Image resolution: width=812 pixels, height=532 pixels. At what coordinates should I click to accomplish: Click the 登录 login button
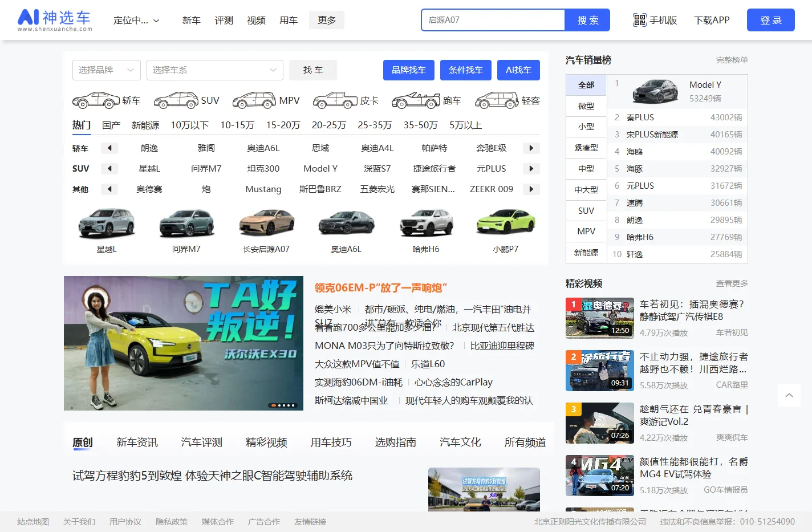point(771,20)
